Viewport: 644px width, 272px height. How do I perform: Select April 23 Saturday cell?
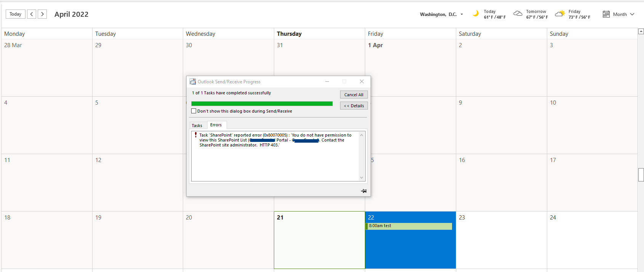point(501,240)
